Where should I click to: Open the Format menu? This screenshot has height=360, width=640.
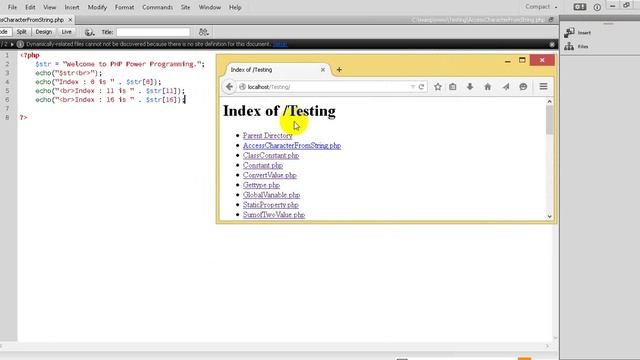(124, 7)
